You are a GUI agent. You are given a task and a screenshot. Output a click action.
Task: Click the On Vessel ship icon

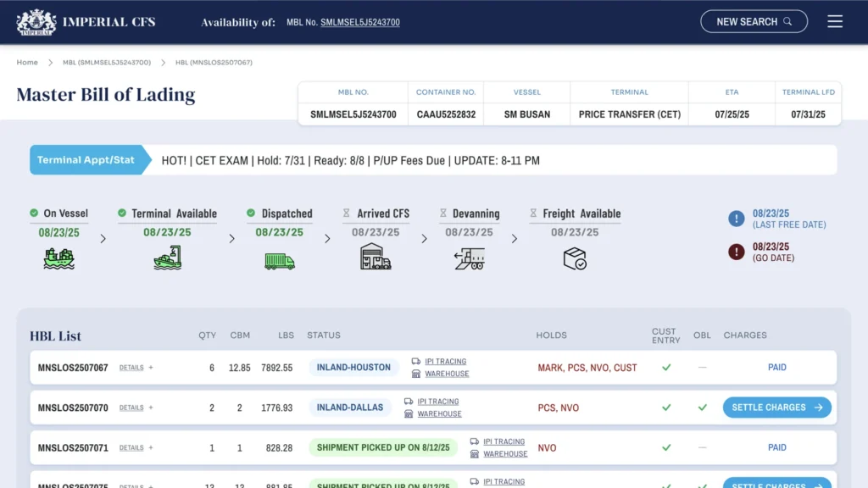pos(58,258)
